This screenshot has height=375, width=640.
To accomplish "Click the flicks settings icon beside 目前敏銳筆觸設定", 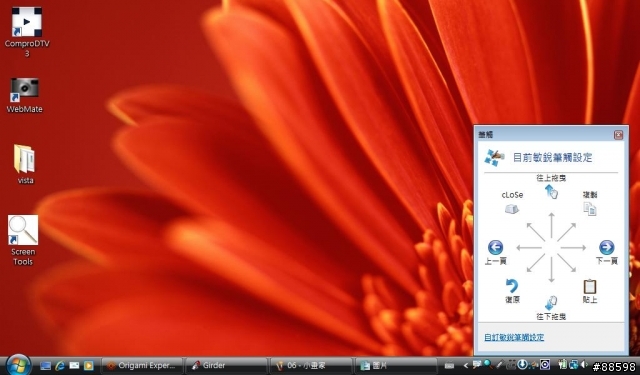I will (495, 158).
